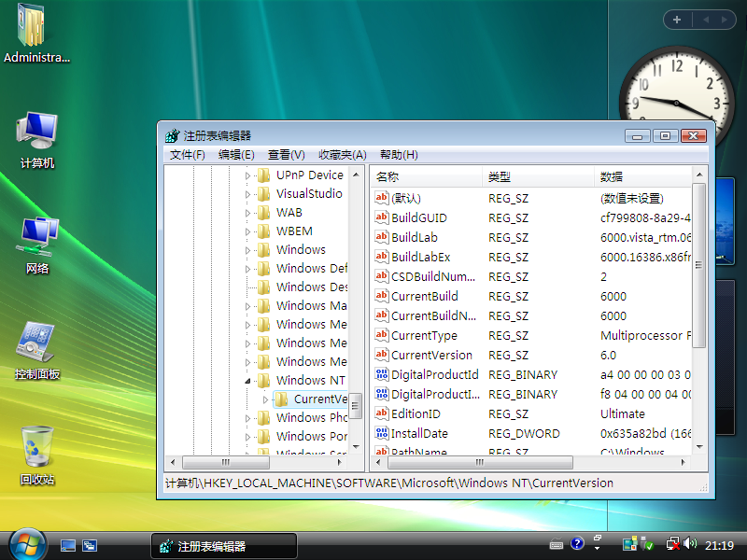Screen dimensions: 747x560
Task: Select the WAB folder icon
Action: click(x=264, y=213)
